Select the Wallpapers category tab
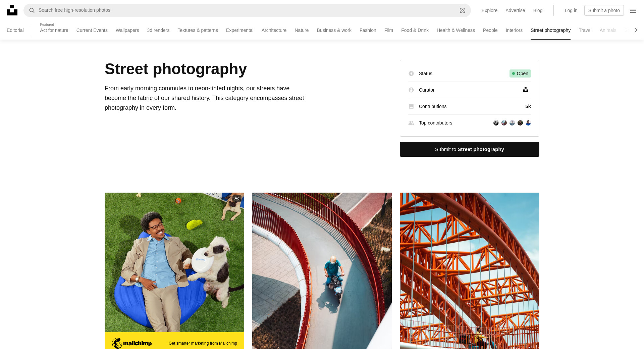Image resolution: width=644 pixels, height=349 pixels. [x=127, y=30]
